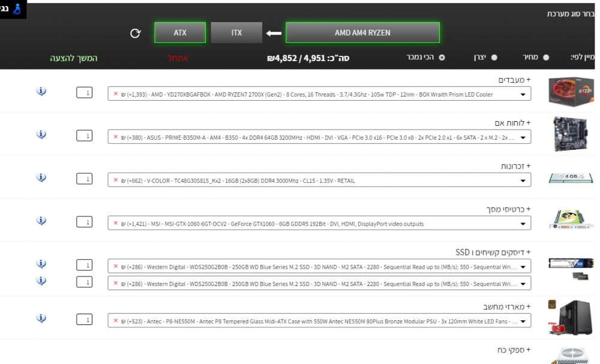Viewport: 600px width, 364px height.
Task: Remove the V-COLOR 16GB memory with its red X
Action: 116,180
